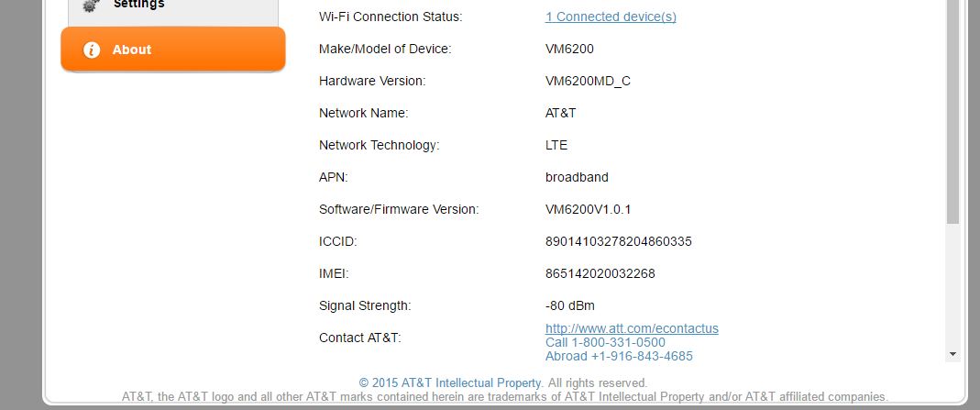Image resolution: width=980 pixels, height=410 pixels.
Task: Click the hardware version VM6200MD_C text
Action: click(x=588, y=81)
